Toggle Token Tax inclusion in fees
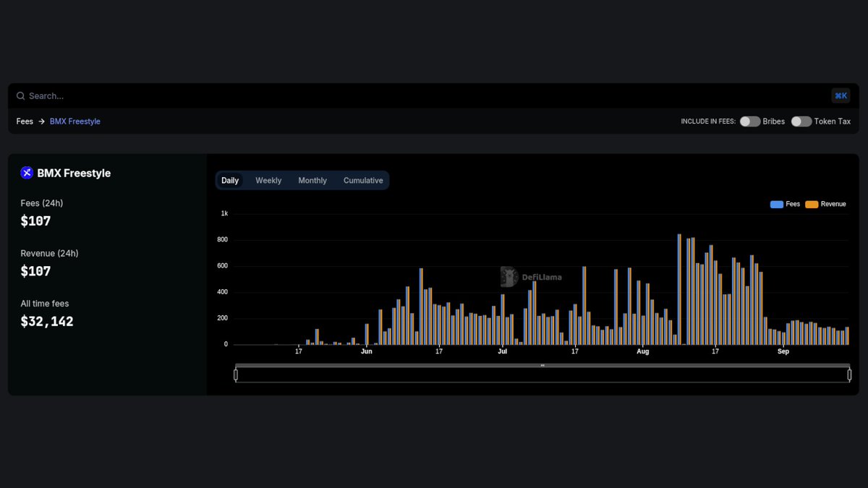 click(801, 121)
